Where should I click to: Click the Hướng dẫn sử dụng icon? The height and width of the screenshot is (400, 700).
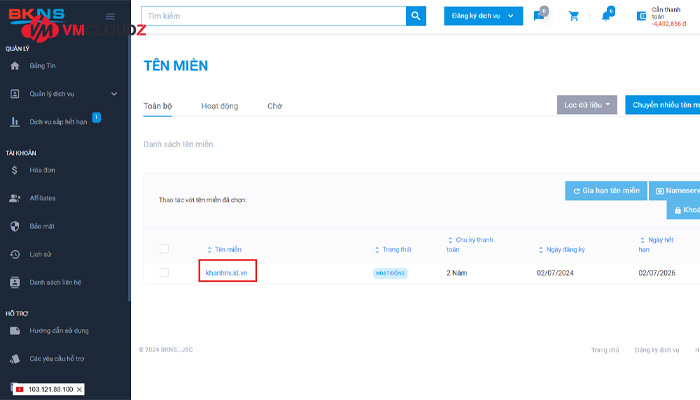coord(15,331)
